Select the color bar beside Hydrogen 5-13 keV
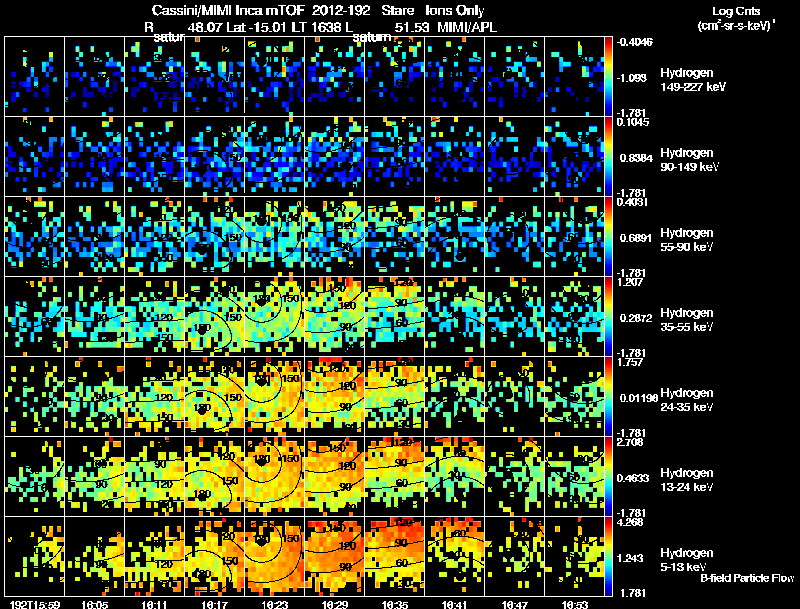 point(608,557)
